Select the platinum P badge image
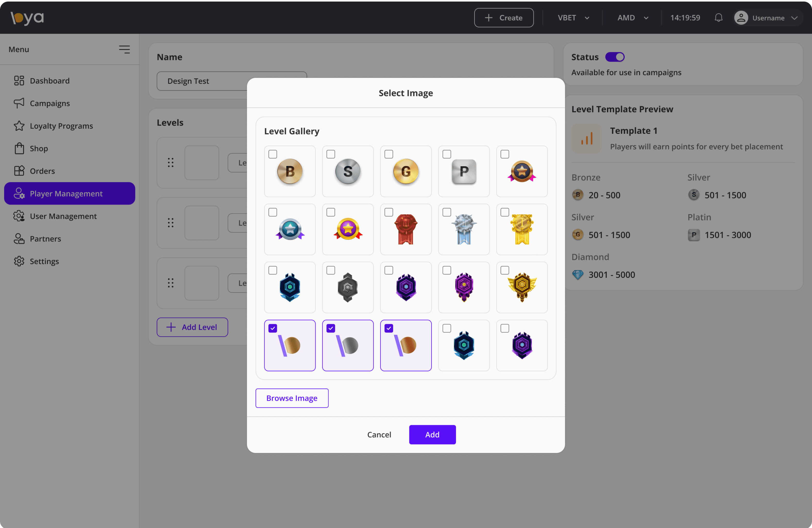812x528 pixels. pos(464,171)
